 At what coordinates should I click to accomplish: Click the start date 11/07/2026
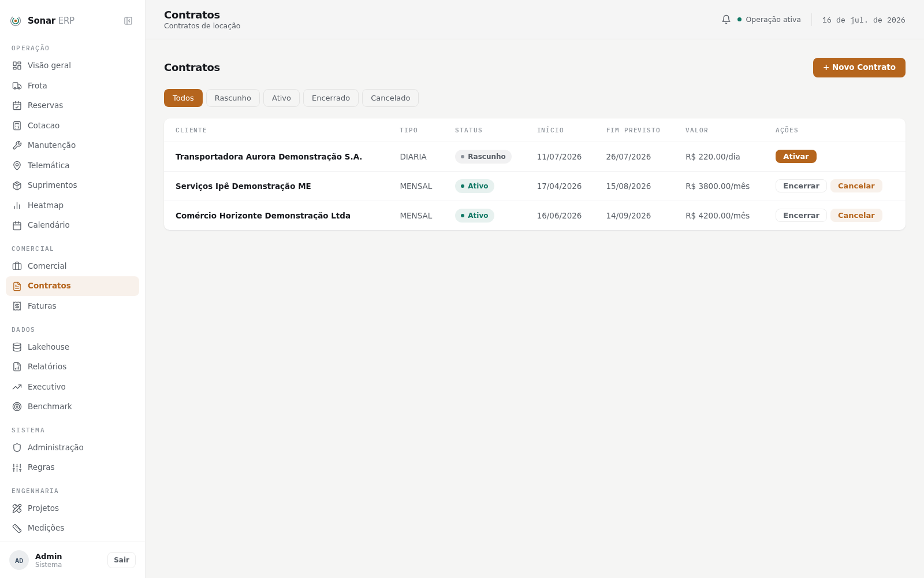point(559,157)
